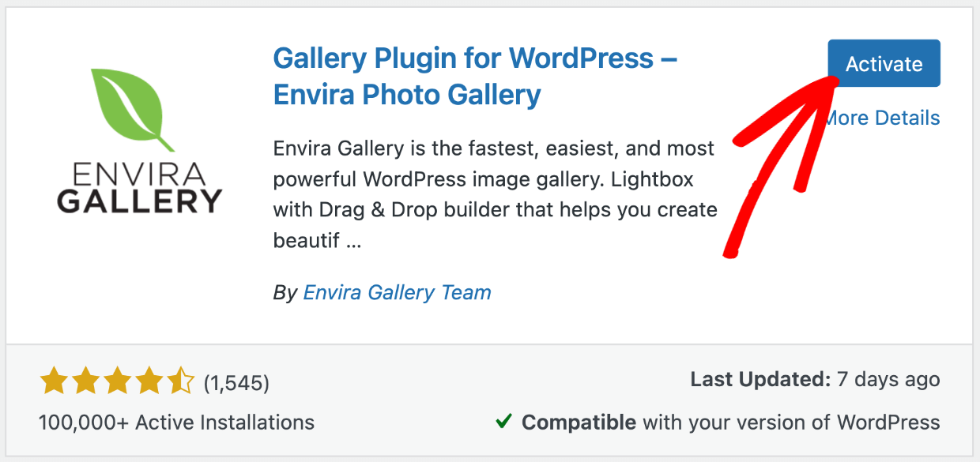Activate the Envira Photo Gallery plugin
Image resolution: width=980 pixels, height=462 pixels.
(884, 63)
